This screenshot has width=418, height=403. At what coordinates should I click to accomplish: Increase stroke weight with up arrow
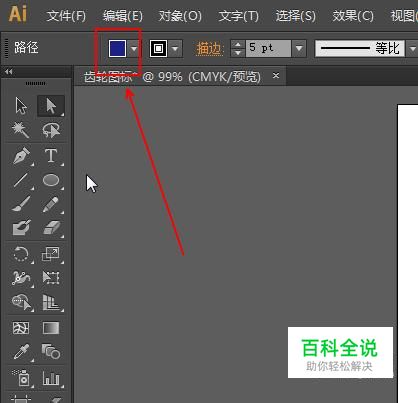[238, 44]
